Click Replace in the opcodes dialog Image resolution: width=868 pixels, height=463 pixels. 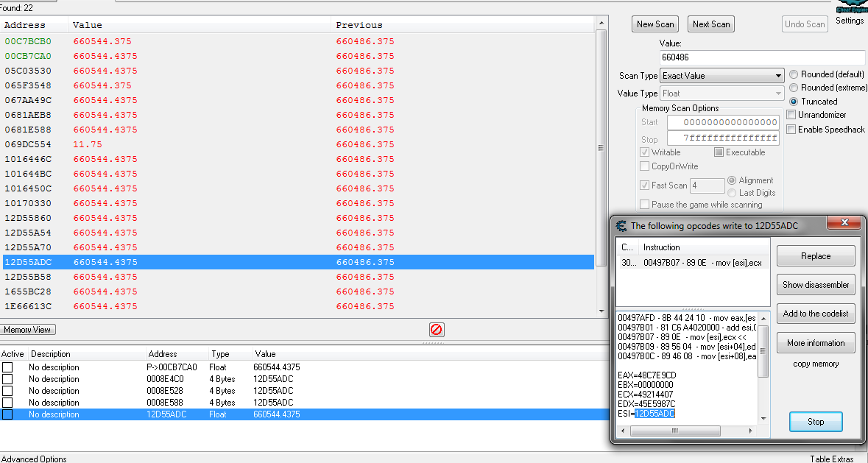point(816,256)
